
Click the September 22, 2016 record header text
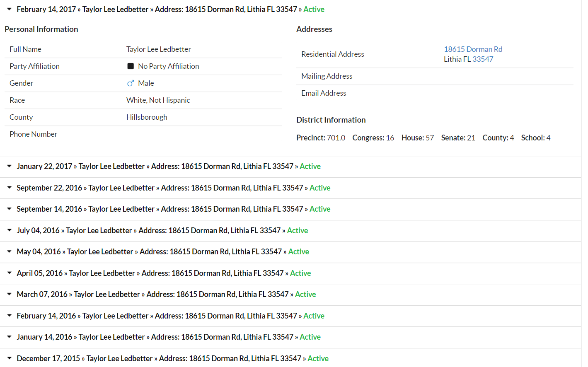(x=174, y=188)
